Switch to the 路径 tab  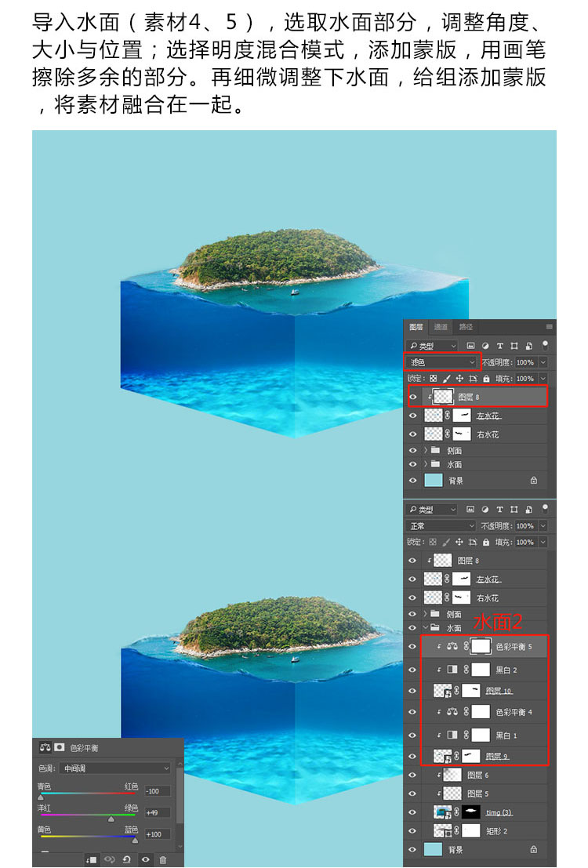[466, 327]
